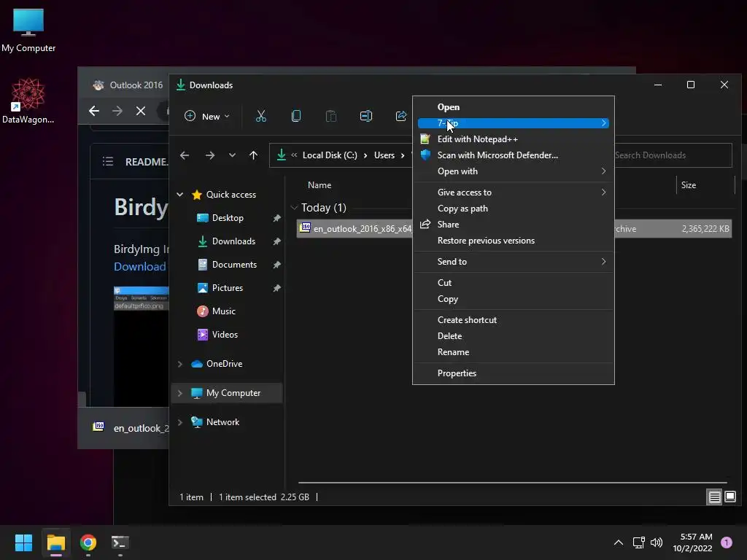This screenshot has width=747, height=560.
Task: Open README outline list icon in Chrome
Action: (108, 161)
